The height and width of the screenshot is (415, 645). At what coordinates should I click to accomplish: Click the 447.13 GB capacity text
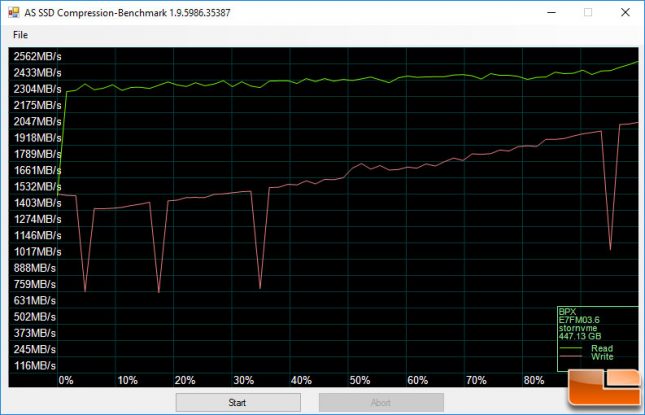pos(580,336)
